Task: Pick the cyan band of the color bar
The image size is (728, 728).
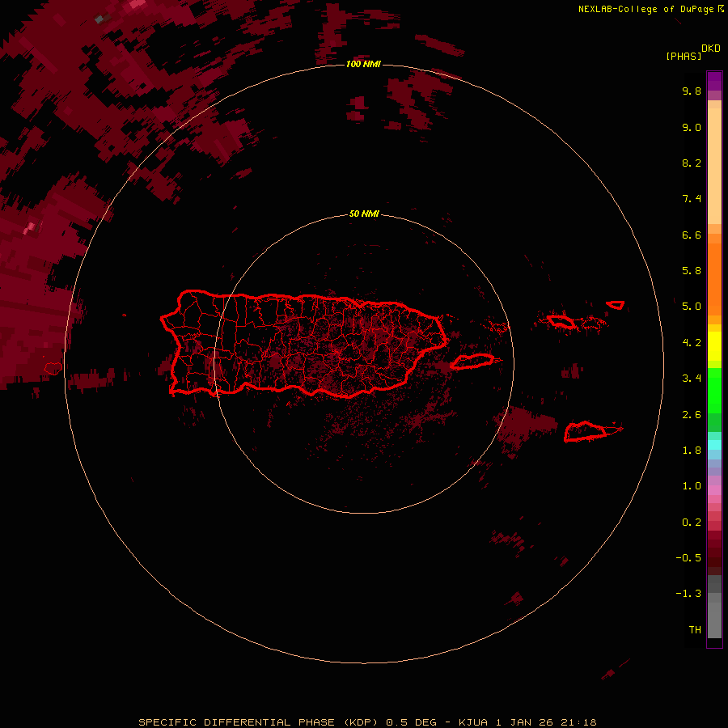Action: 714,445
